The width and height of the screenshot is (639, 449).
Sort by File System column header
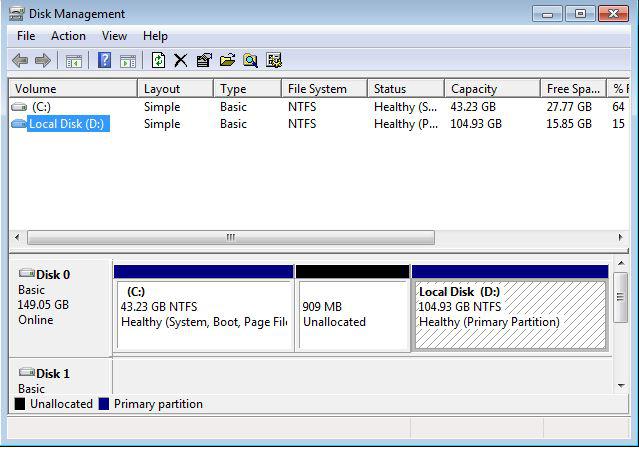point(320,89)
